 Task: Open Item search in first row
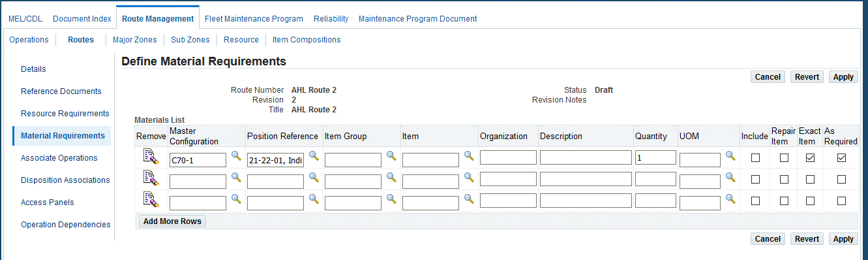click(469, 156)
